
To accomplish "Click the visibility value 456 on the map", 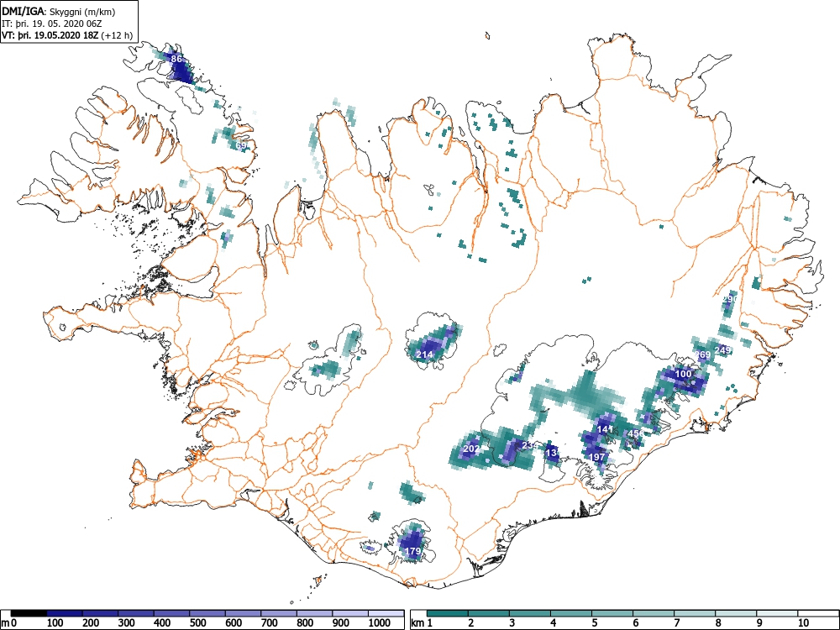I will (x=637, y=433).
